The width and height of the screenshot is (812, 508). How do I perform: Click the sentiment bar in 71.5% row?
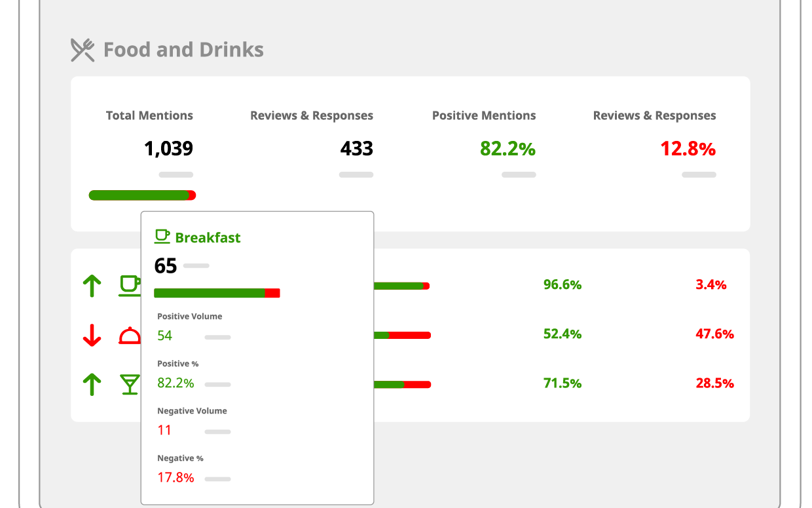(402, 384)
